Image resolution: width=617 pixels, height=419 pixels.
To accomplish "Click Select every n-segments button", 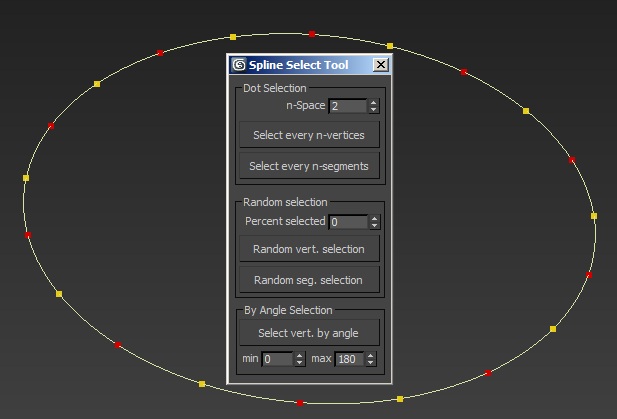I will [x=309, y=166].
